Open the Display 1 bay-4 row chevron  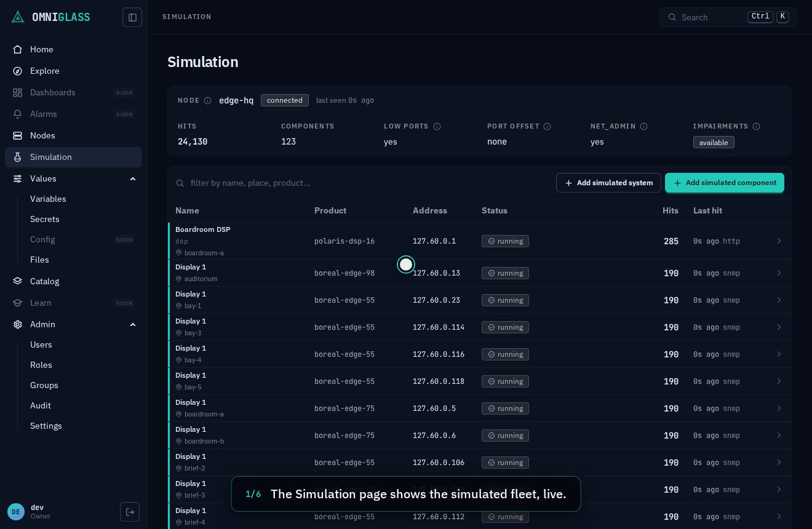click(x=779, y=354)
